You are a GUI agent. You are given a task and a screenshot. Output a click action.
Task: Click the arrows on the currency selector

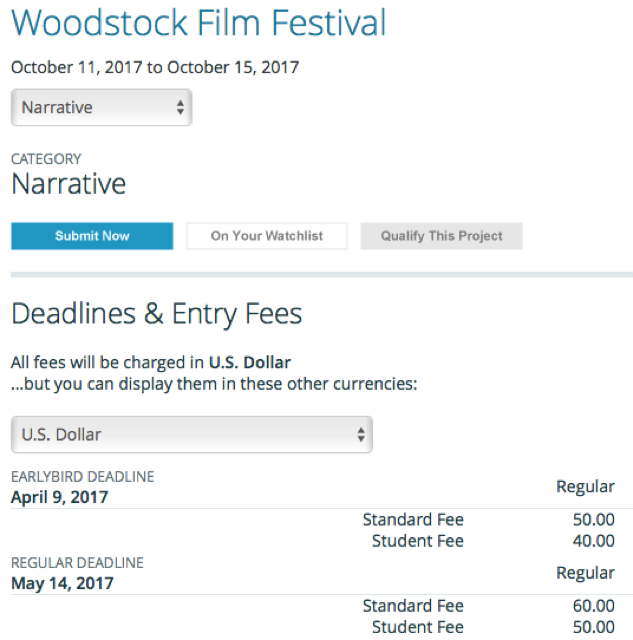361,435
